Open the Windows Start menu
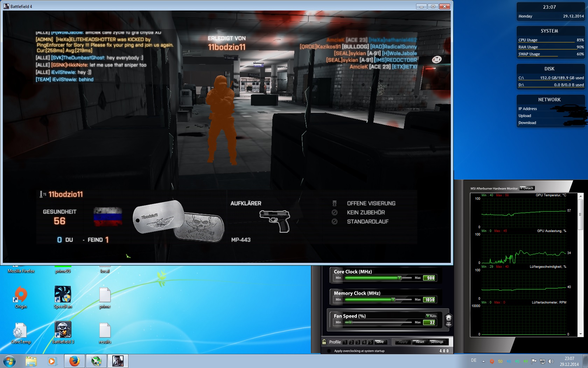 click(x=9, y=361)
